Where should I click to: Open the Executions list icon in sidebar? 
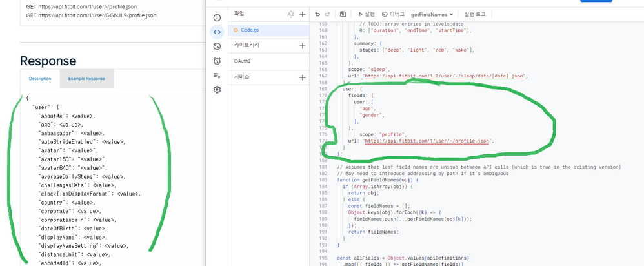[x=217, y=76]
